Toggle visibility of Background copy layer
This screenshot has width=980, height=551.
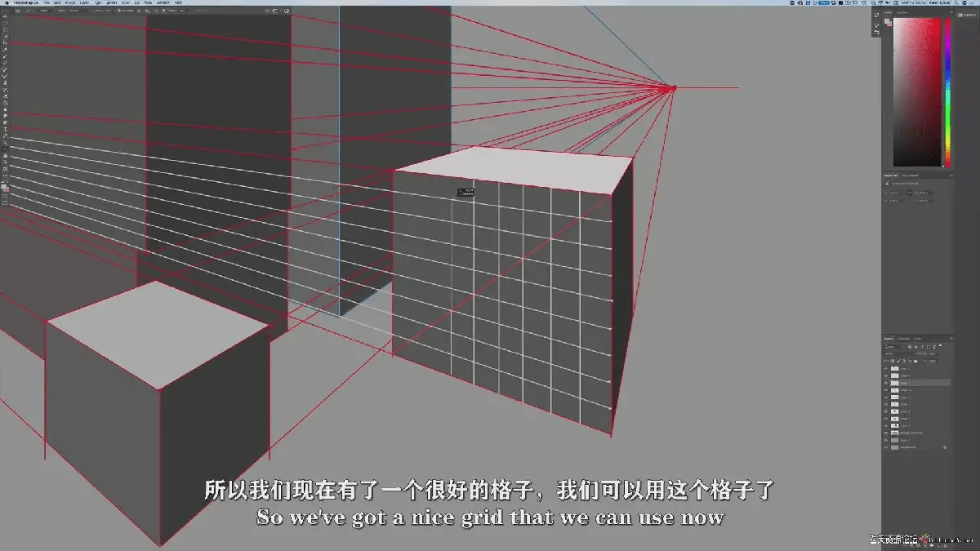886,433
